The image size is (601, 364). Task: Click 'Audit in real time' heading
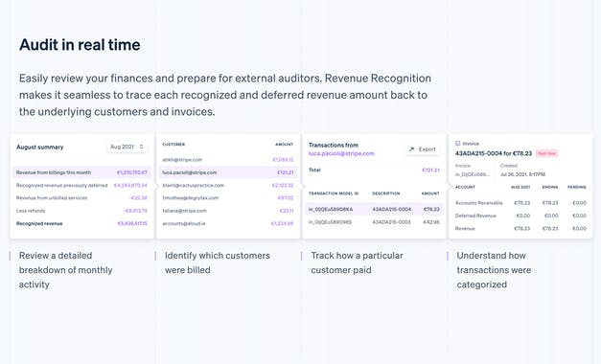[x=80, y=45]
